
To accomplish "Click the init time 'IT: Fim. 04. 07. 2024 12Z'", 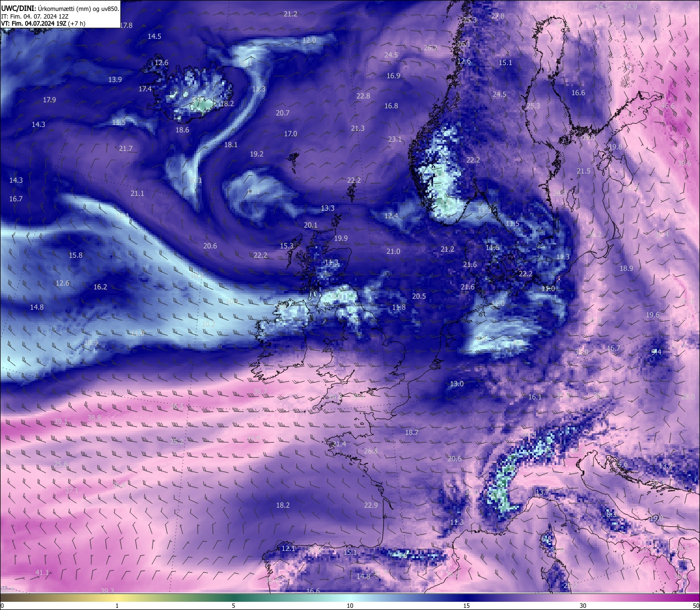I will coord(35,16).
